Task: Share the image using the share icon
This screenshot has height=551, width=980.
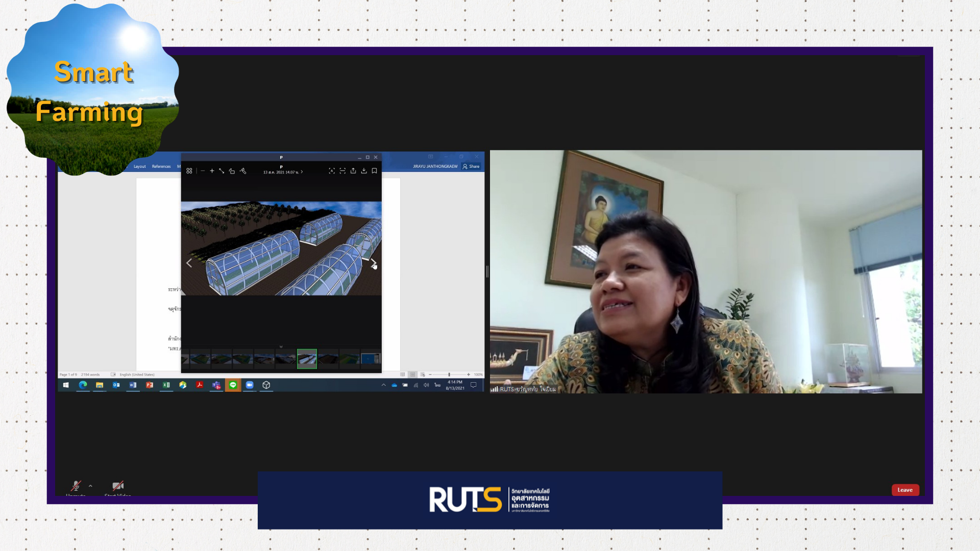Action: click(x=353, y=171)
